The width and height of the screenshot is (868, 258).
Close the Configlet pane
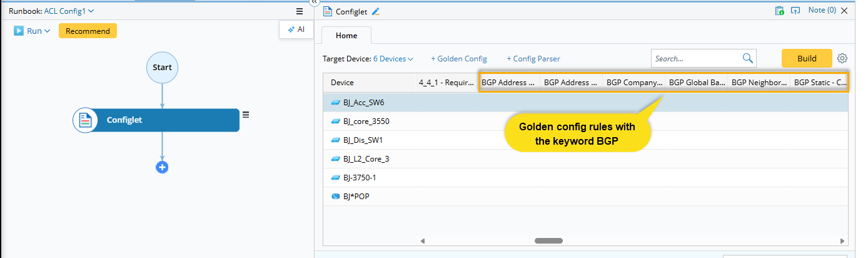click(845, 11)
